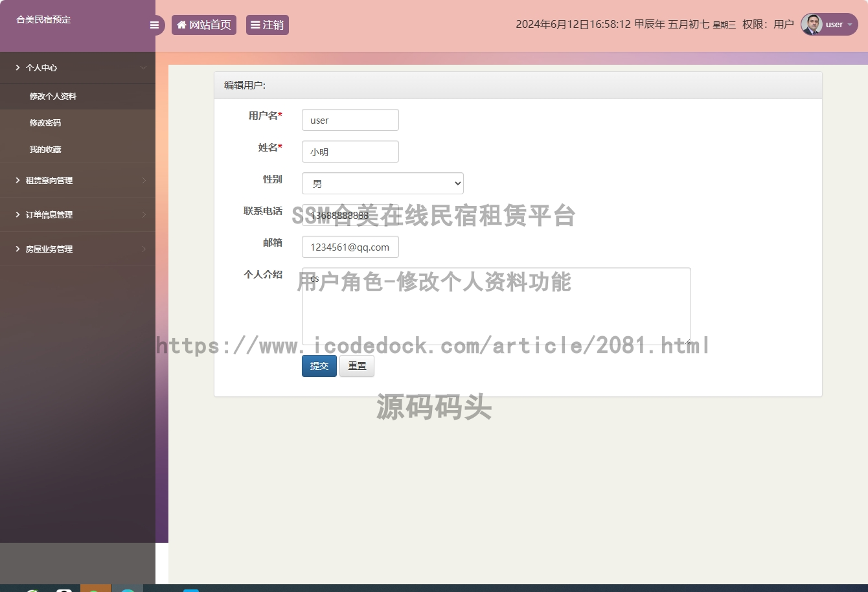Focus the 联系电话 input field

[x=350, y=215]
